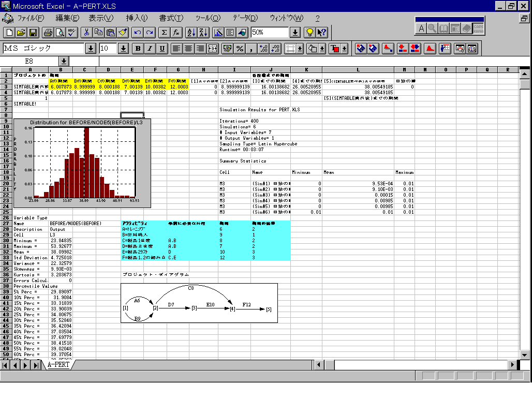Sort ascending with the A-Z icon
Screen dimensions: 532x398
(x=191, y=33)
